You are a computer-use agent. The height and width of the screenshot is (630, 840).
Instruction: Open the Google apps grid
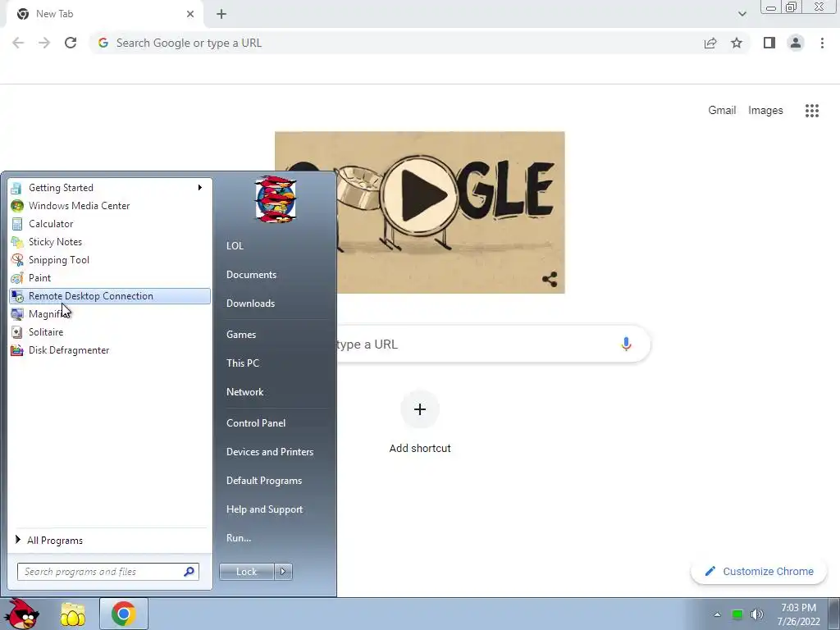(812, 111)
